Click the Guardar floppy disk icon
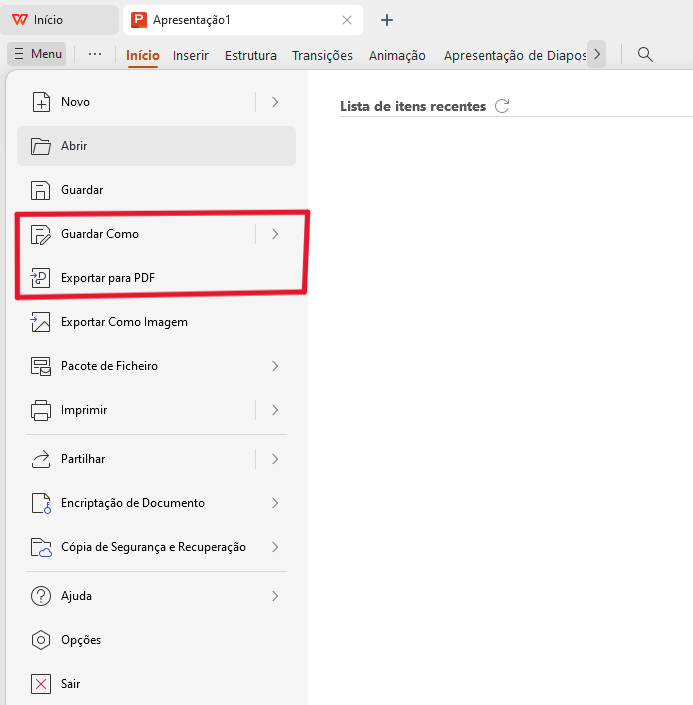This screenshot has width=693, height=705. (x=40, y=190)
